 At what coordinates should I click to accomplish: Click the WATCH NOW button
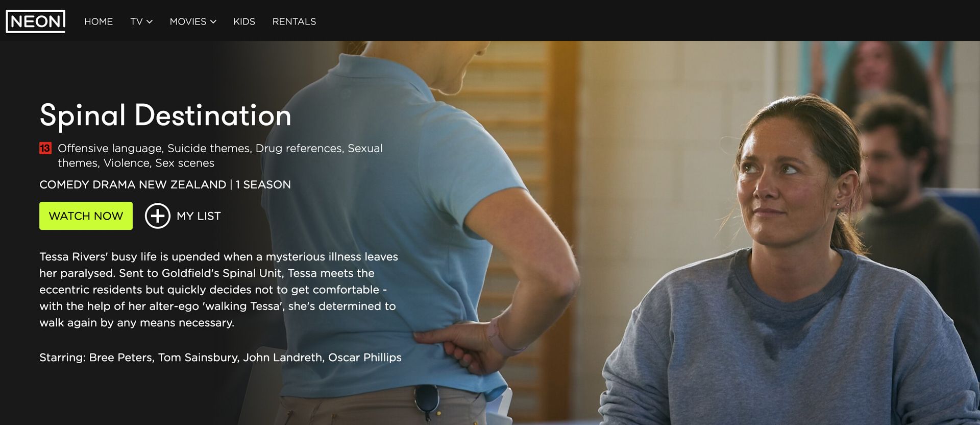[x=86, y=216]
